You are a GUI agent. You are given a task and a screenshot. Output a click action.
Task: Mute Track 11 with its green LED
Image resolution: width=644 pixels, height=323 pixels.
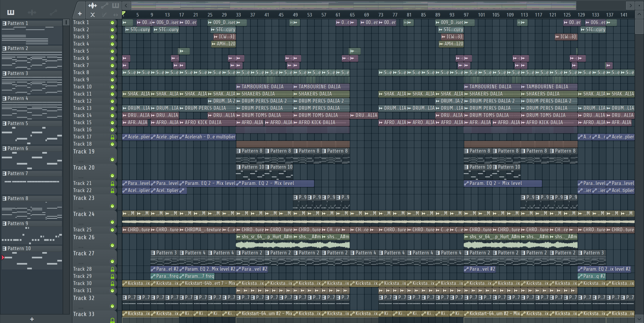[112, 94]
